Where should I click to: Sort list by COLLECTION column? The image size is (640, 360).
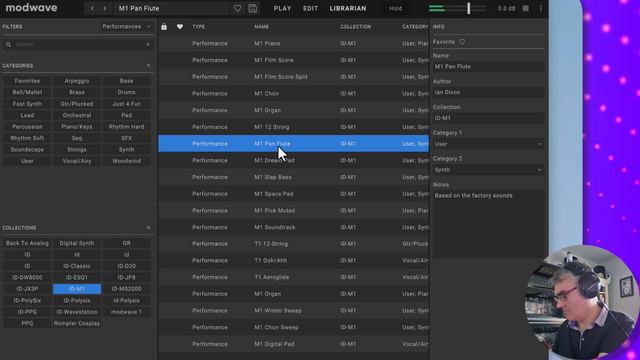[x=356, y=27]
